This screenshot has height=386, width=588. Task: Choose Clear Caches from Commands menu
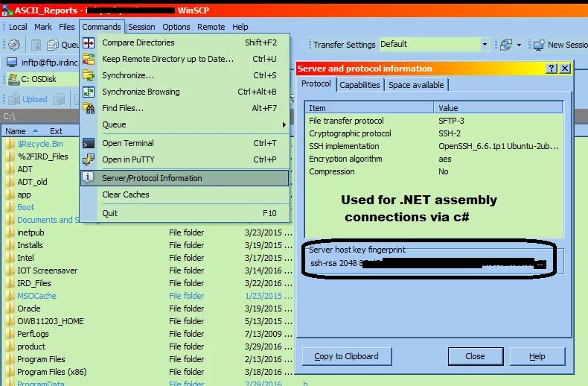click(x=185, y=194)
